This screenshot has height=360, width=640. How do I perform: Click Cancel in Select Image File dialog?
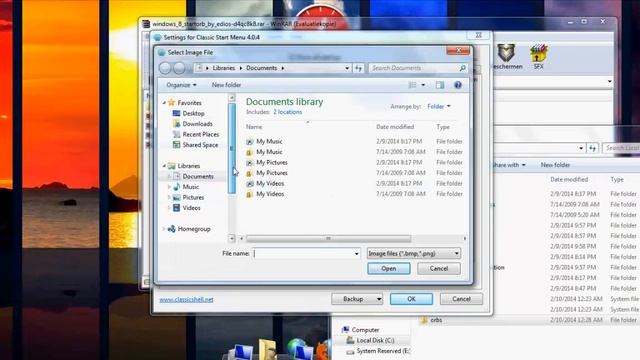pyautogui.click(x=439, y=269)
